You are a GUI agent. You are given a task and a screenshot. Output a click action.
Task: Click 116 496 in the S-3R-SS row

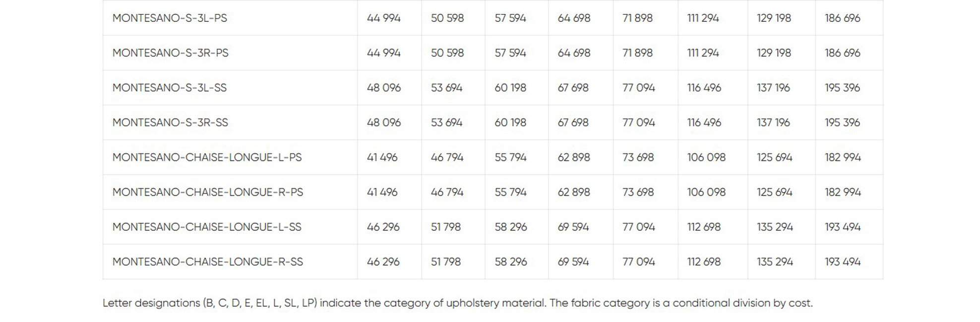pos(704,122)
